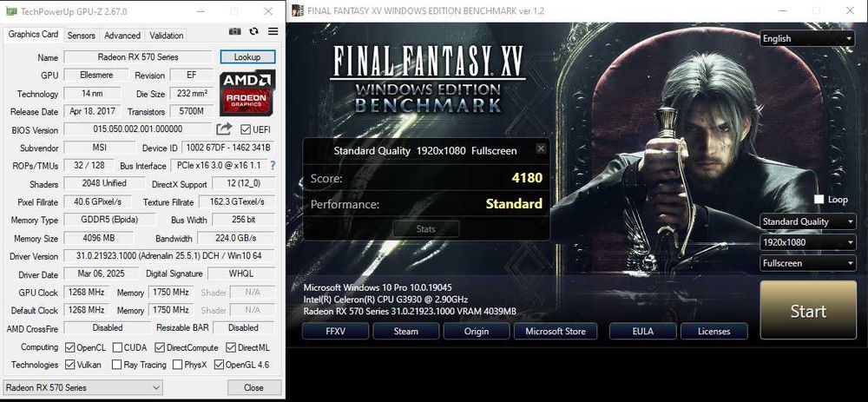
Task: Switch to the Sensors tab
Action: pos(82,36)
